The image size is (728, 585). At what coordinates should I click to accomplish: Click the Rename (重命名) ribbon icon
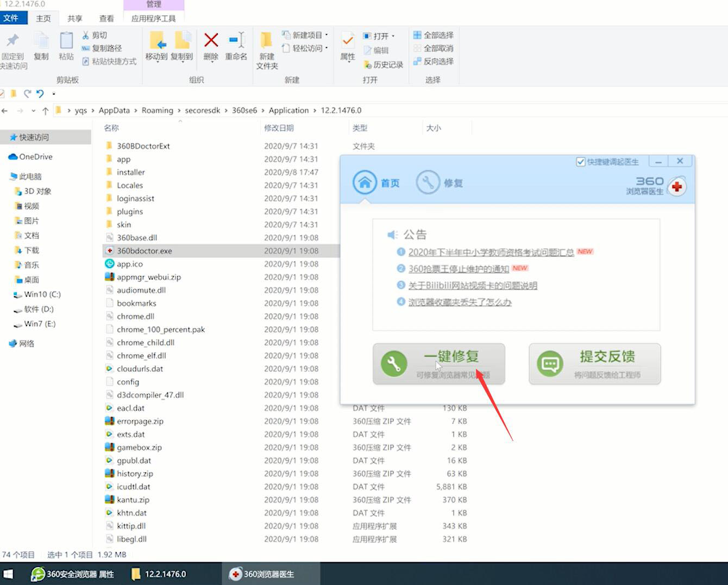[x=237, y=41]
